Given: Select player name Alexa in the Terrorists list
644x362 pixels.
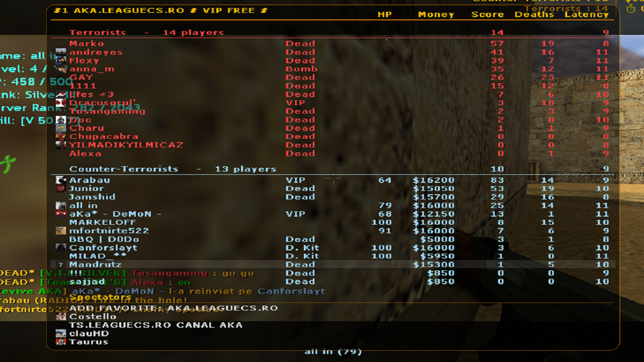Looking at the screenshot, I should point(85,153).
